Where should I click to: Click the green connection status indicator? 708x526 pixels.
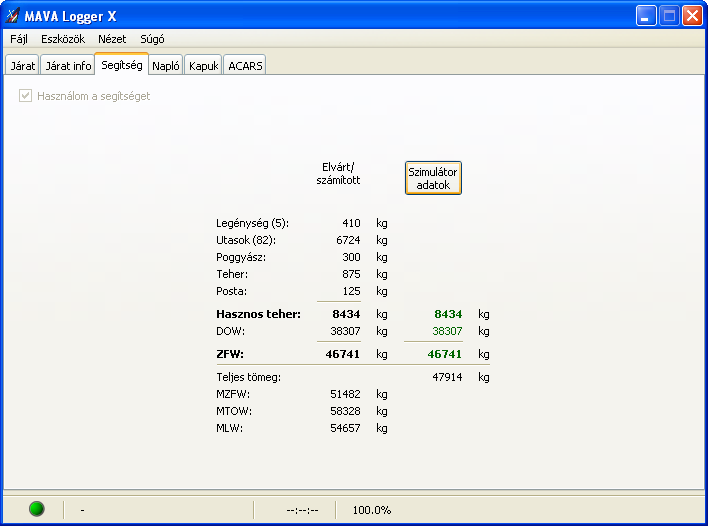tap(37, 509)
